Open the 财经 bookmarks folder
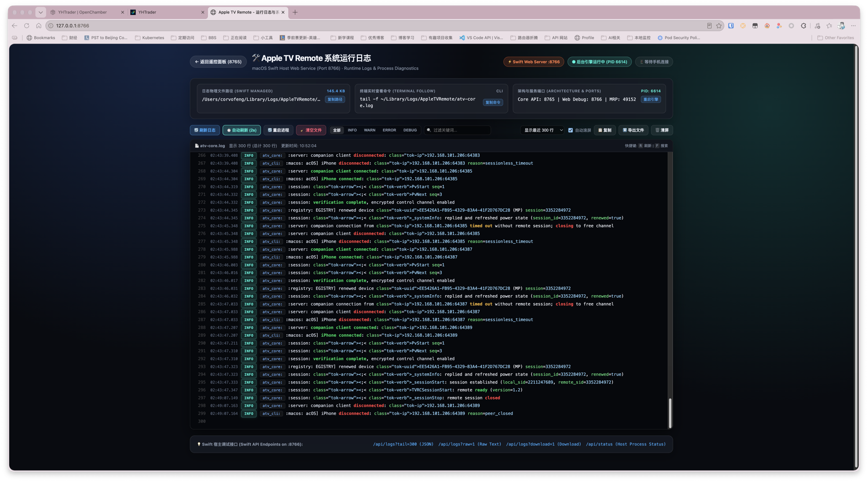 pyautogui.click(x=69, y=38)
